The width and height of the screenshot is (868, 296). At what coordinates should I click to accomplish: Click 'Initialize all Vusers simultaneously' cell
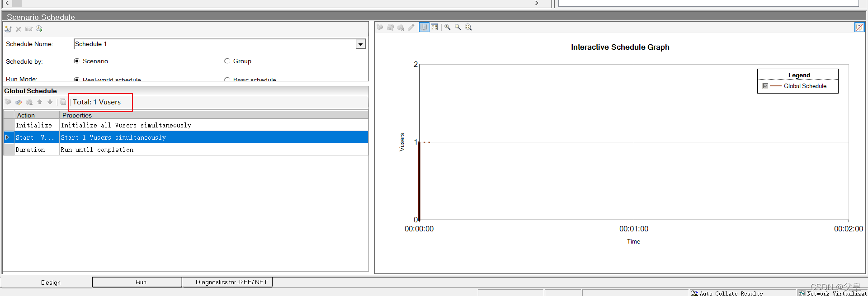[214, 125]
